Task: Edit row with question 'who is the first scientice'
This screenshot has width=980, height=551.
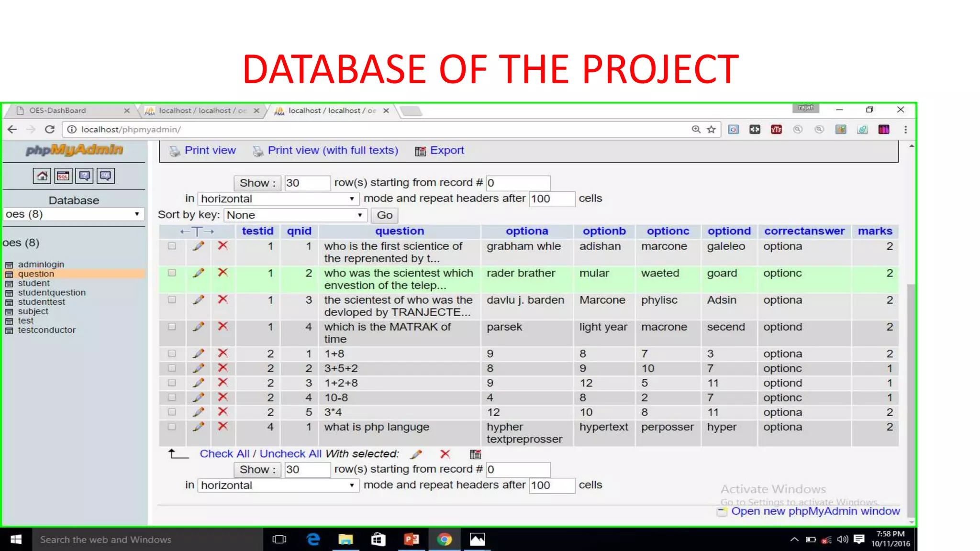Action: click(198, 246)
